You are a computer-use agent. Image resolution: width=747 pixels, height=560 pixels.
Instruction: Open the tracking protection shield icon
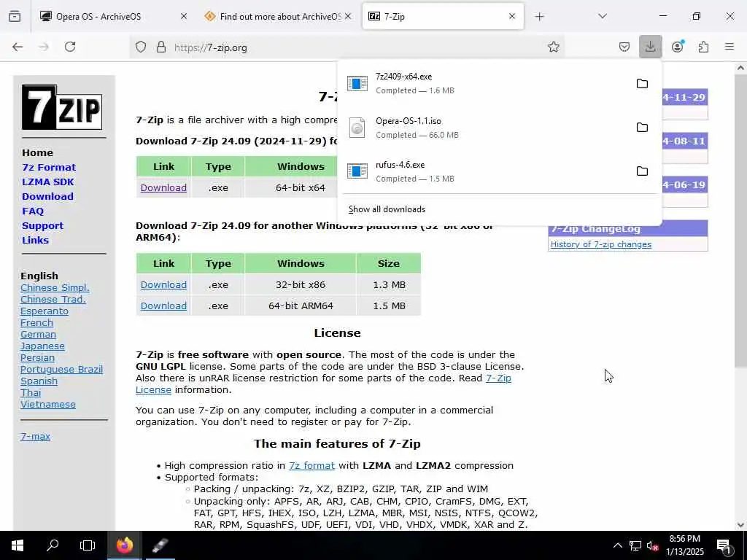(141, 47)
